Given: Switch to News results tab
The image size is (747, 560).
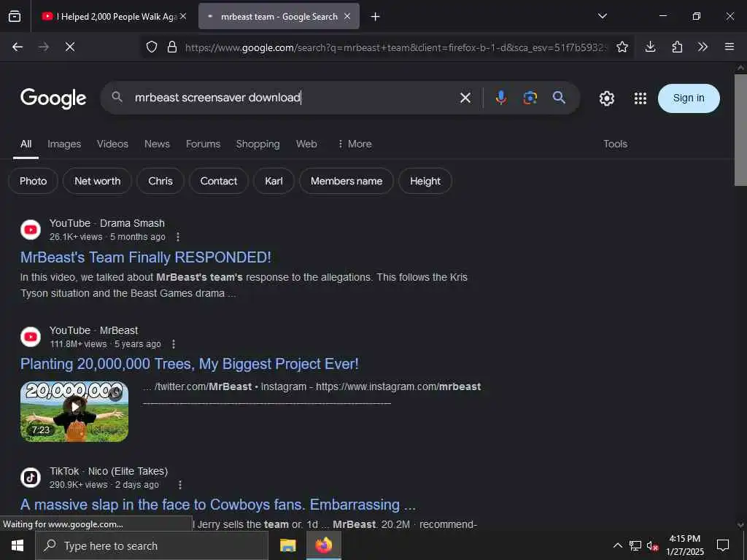Looking at the screenshot, I should point(158,144).
